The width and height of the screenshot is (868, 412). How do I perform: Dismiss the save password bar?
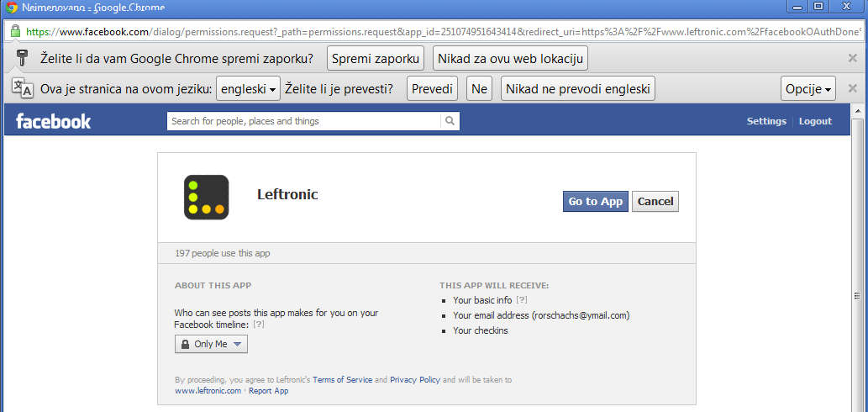[852, 58]
